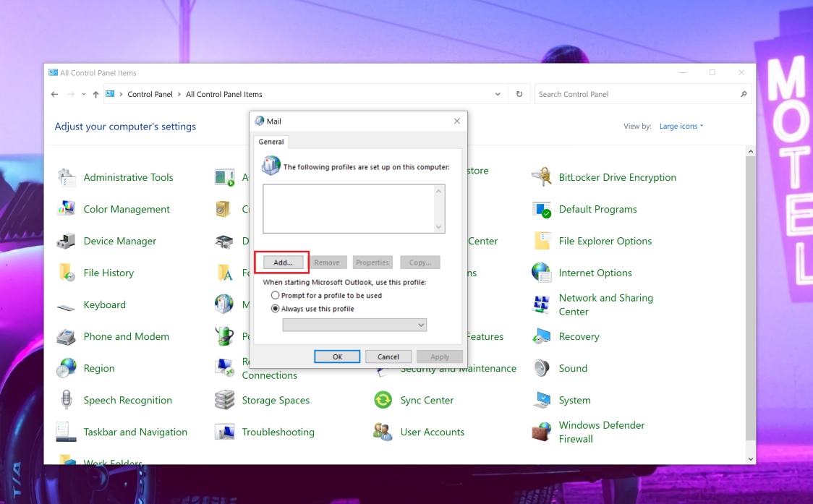The image size is (813, 504).
Task: Open File Explorer Options icon
Action: pyautogui.click(x=542, y=241)
